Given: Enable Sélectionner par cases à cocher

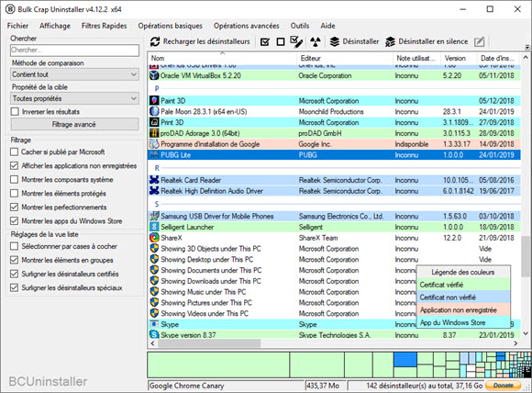Looking at the screenshot, I should coord(15,246).
